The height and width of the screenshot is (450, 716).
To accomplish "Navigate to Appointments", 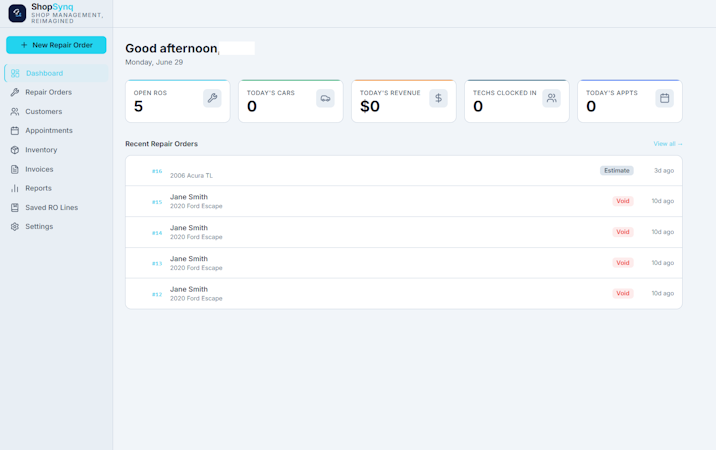I will coord(56,131).
